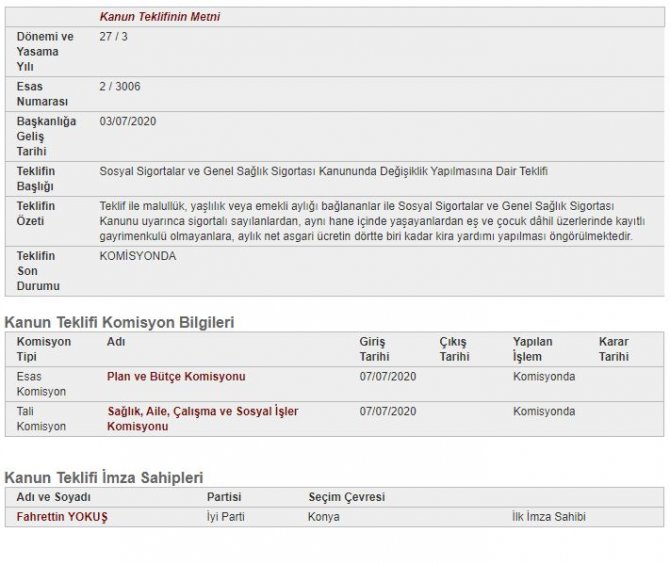The image size is (670, 565).
Task: Click the Karar Tarihi column header
Action: click(x=613, y=348)
